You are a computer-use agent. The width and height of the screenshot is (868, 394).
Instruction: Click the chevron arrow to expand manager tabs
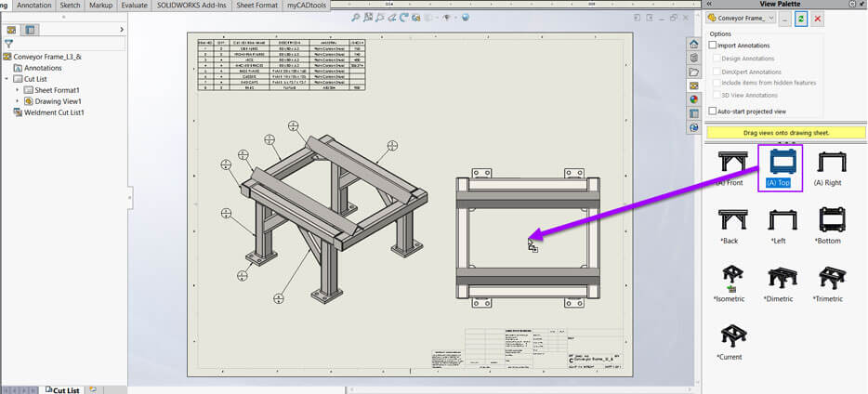(121, 30)
